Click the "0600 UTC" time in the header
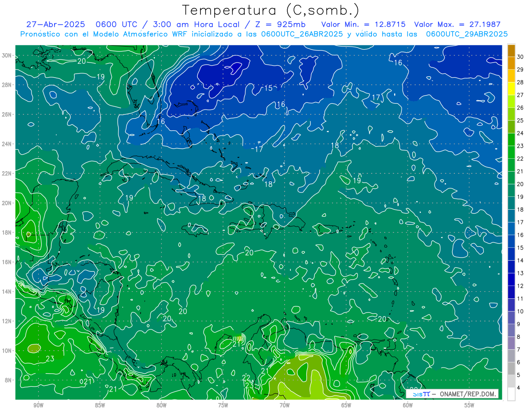 [117, 25]
